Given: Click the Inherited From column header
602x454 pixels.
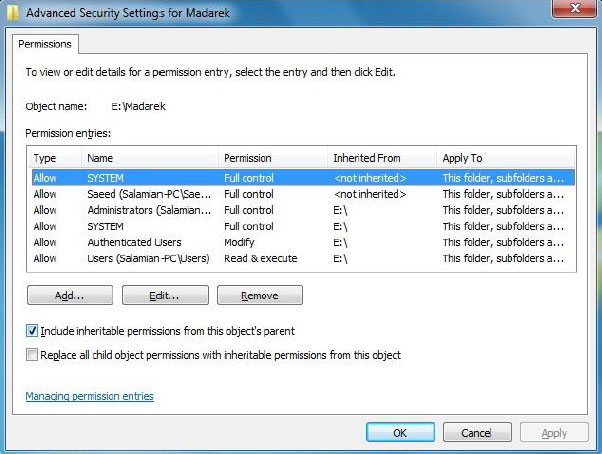Looking at the screenshot, I should coord(382,158).
